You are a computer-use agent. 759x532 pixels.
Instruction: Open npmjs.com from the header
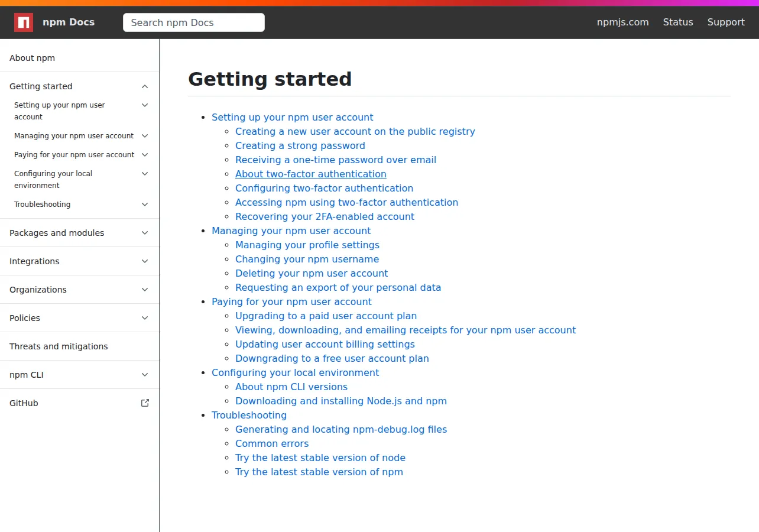click(622, 22)
